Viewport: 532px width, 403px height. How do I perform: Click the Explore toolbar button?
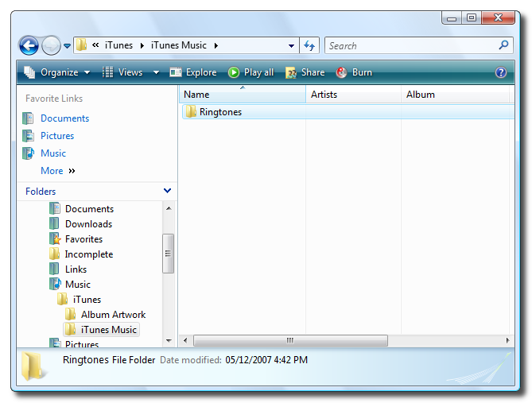[193, 72]
